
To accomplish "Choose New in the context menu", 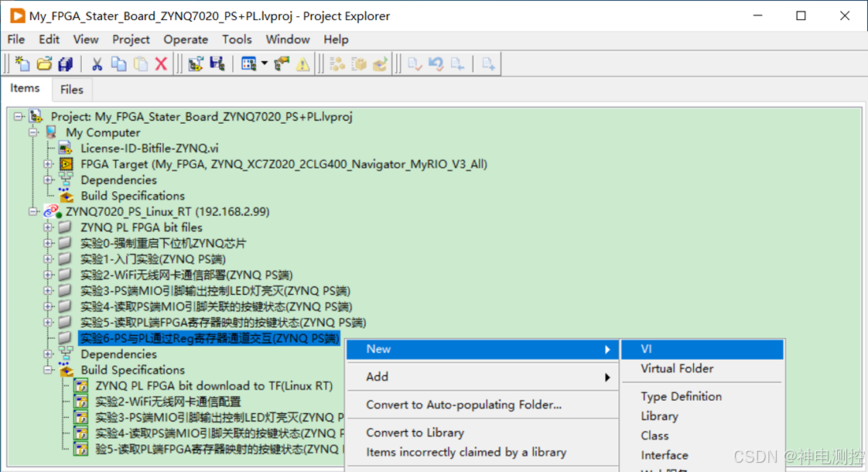I will pos(482,349).
